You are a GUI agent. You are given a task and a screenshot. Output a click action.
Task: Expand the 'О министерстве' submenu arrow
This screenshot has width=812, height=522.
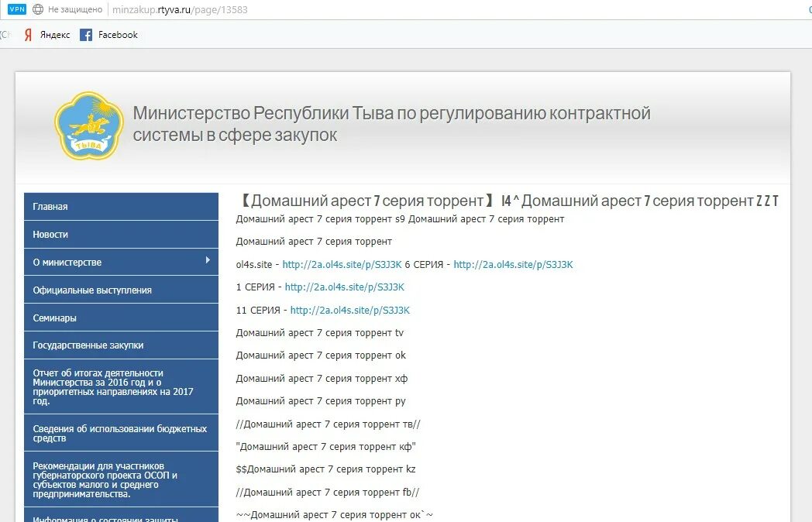(208, 262)
